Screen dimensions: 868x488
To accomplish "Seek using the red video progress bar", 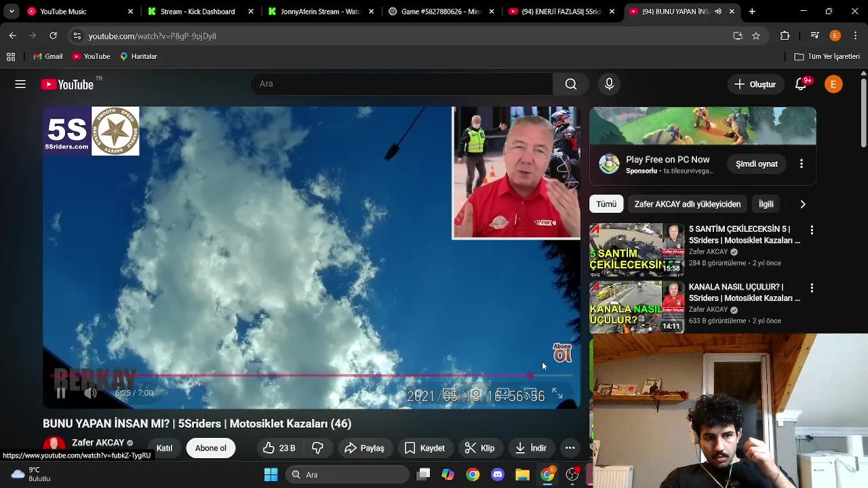I will 312,375.
